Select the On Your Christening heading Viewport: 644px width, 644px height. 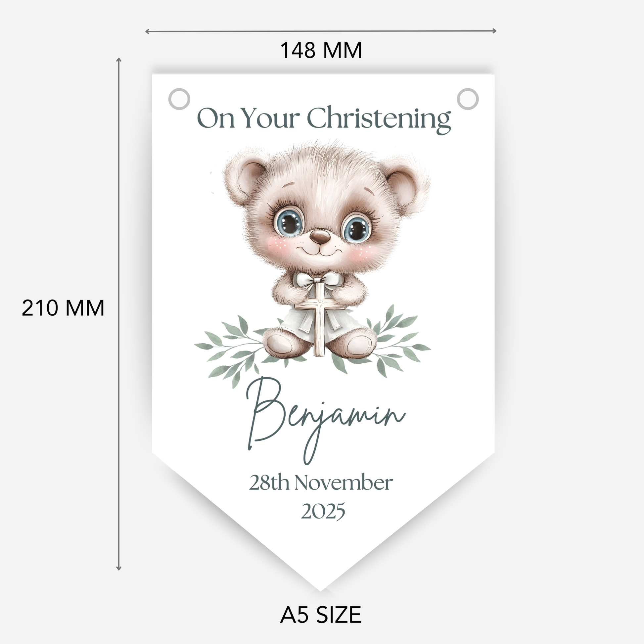[324, 119]
